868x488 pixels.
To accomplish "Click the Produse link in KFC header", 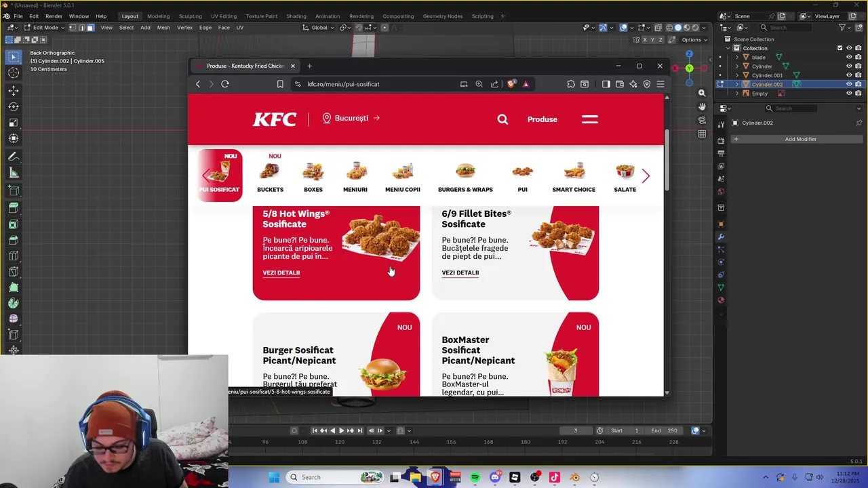I will click(542, 119).
